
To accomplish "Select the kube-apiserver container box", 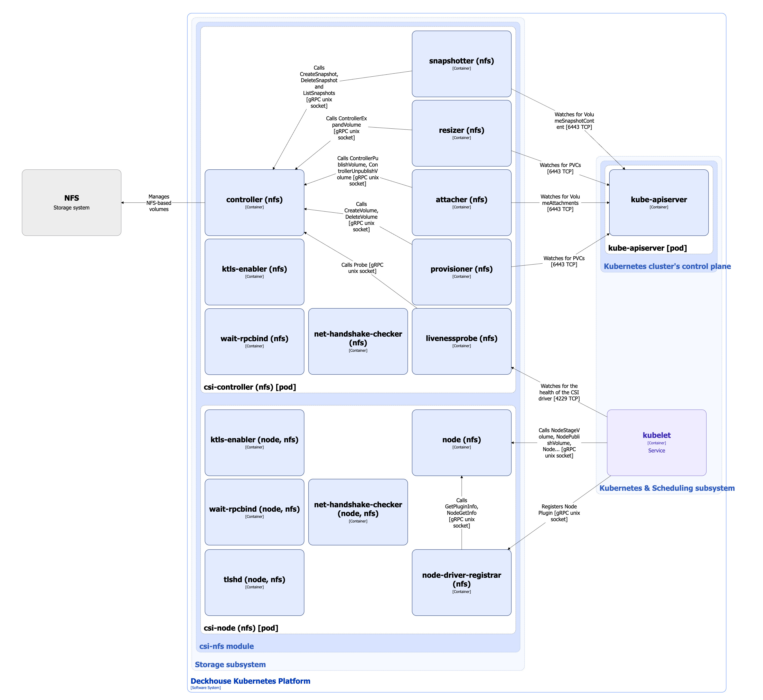I will [659, 203].
